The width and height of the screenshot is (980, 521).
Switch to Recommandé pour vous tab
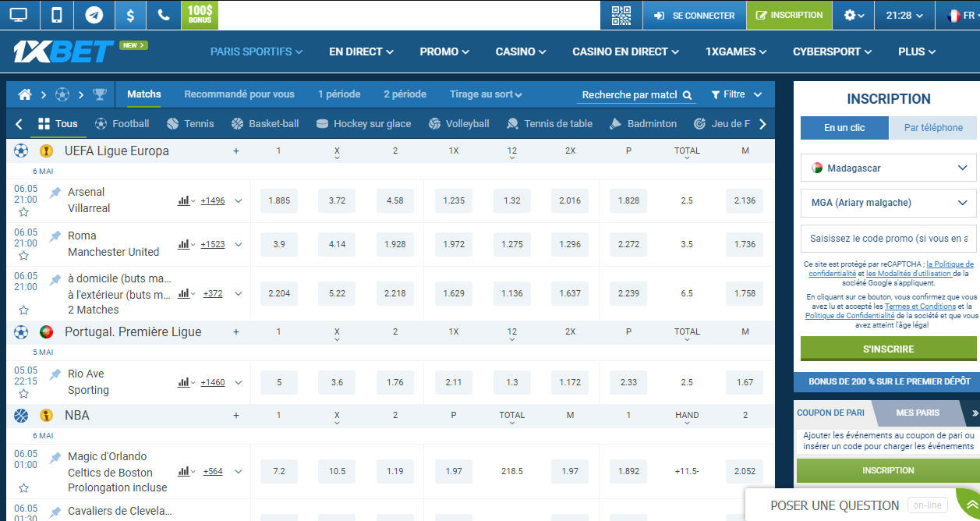coord(239,94)
